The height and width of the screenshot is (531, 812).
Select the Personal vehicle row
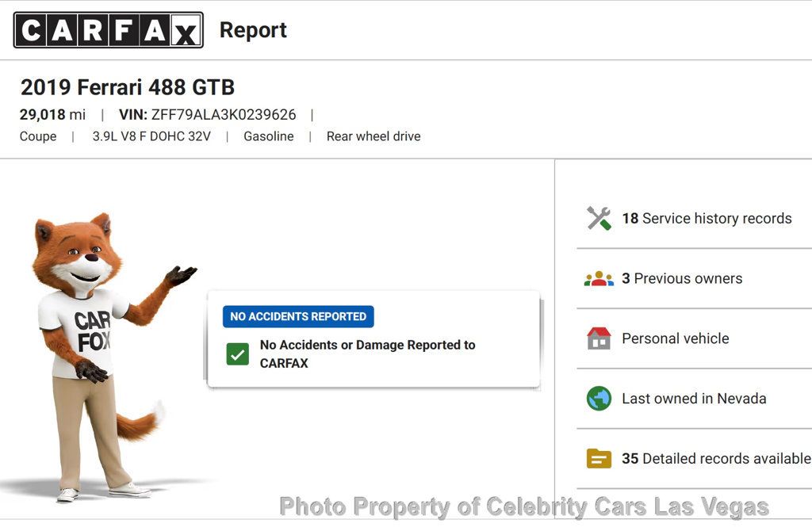675,338
